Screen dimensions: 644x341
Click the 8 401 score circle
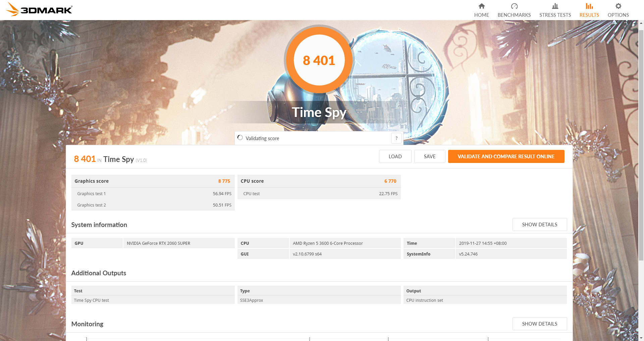tap(319, 60)
